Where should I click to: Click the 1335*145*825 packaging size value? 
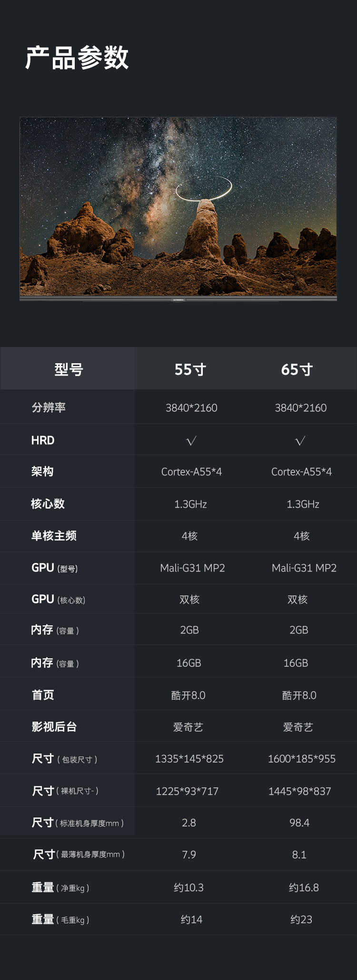pos(189,759)
